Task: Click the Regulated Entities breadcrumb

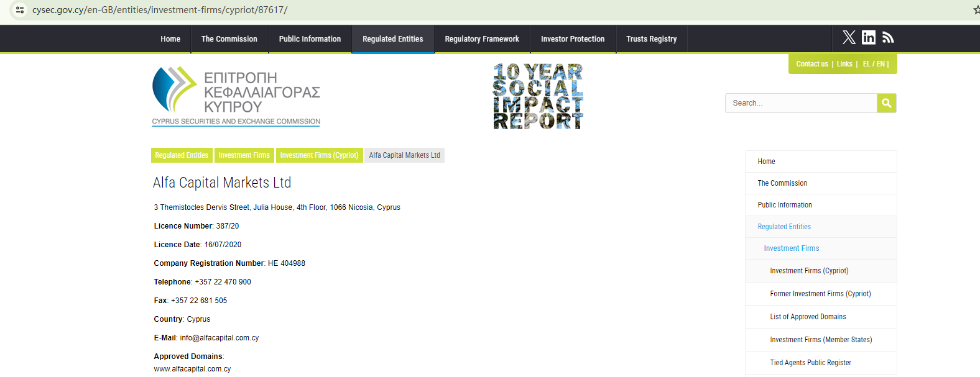Action: point(182,155)
